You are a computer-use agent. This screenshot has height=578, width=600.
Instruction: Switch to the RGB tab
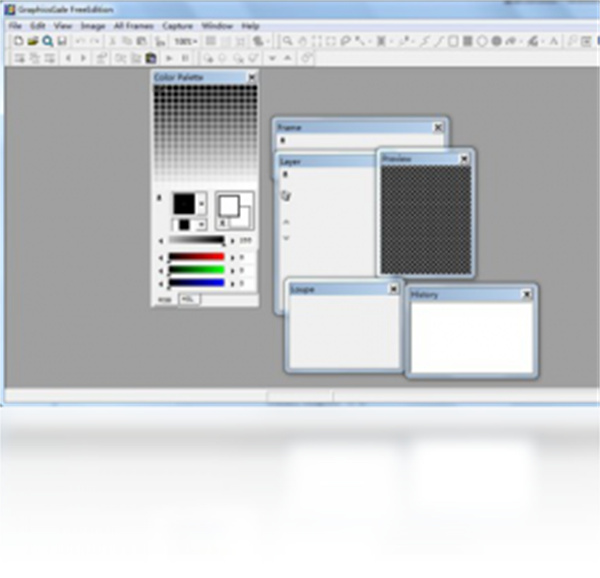coord(165,300)
